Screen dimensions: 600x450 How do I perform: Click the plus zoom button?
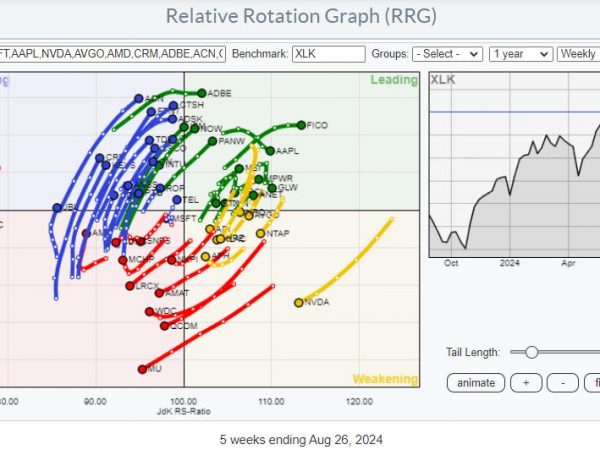click(526, 383)
